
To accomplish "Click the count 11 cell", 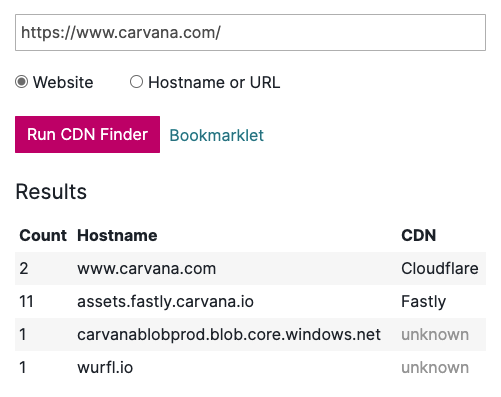I will [x=26, y=301].
